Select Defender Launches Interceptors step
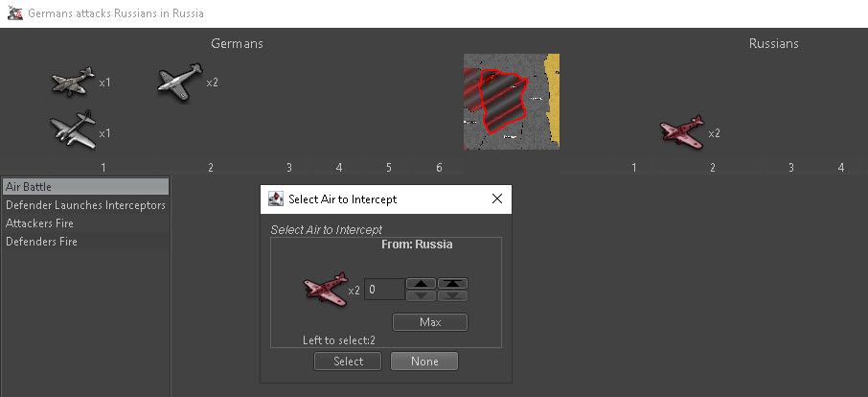This screenshot has height=397, width=868. pyautogui.click(x=85, y=205)
